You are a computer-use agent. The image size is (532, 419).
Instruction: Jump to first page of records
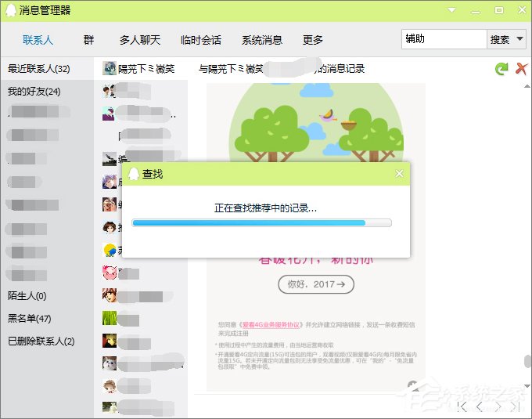462,406
